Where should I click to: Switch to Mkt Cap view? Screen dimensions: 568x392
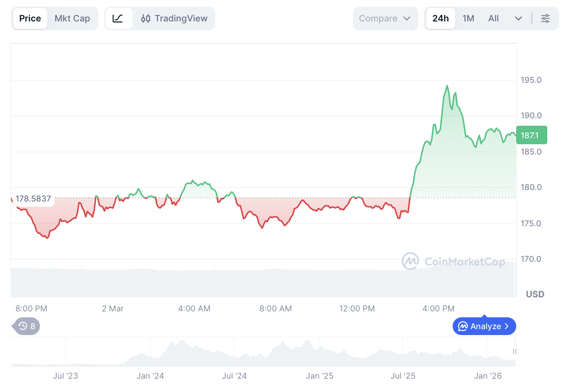pyautogui.click(x=72, y=18)
